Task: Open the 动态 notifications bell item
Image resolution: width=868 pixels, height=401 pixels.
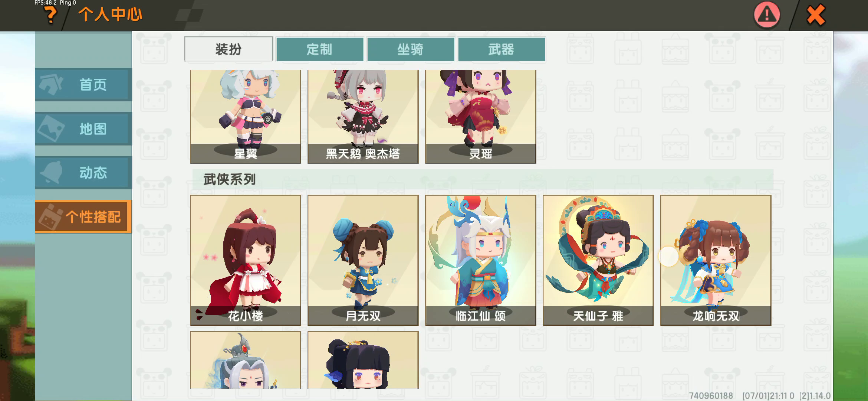Action: [x=83, y=173]
